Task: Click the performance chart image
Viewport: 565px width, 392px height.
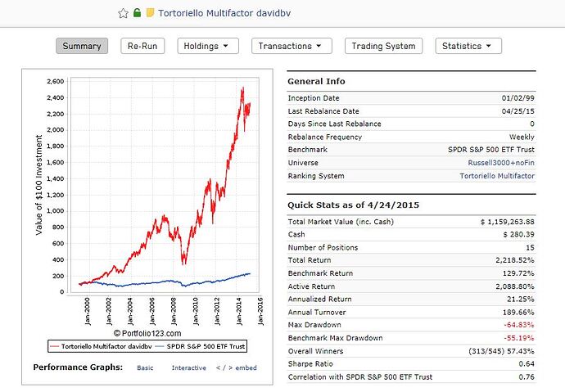Action: (147, 203)
